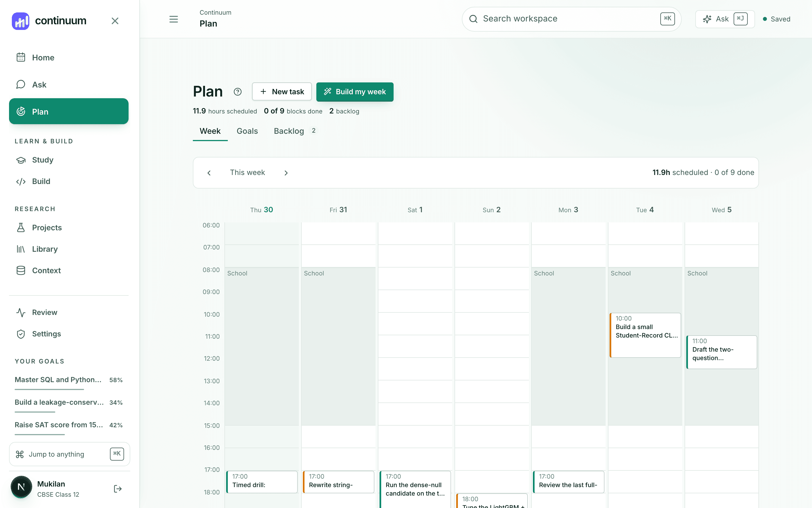Select the Plan item in sidebar

coord(69,111)
